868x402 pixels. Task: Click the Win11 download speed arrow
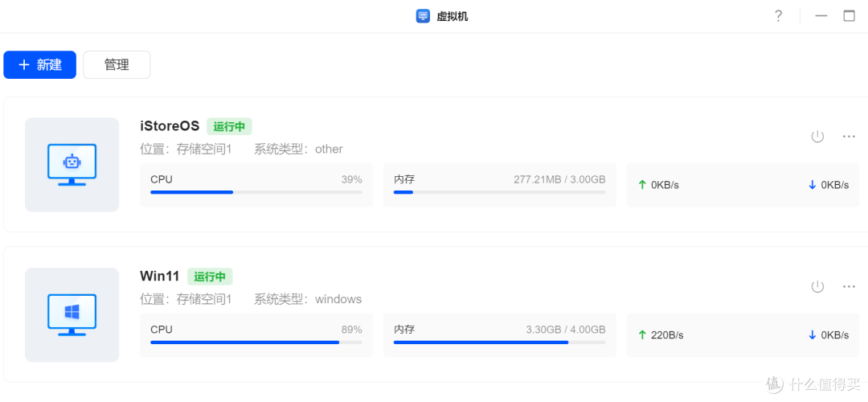[x=812, y=335]
